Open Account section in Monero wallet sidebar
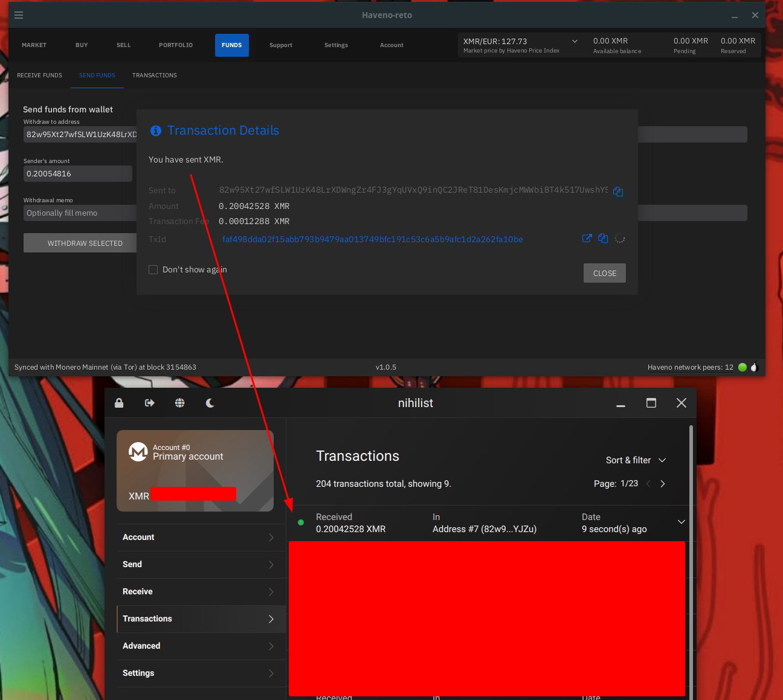This screenshot has height=700, width=783. 201,538
